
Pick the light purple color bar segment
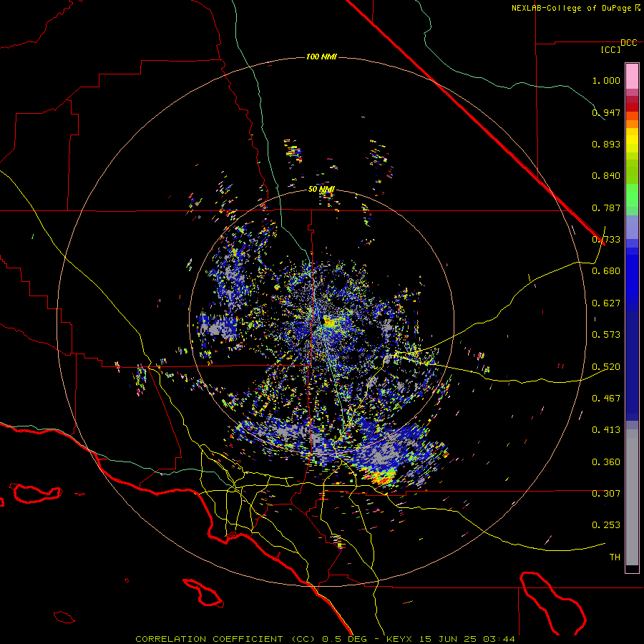(632, 227)
